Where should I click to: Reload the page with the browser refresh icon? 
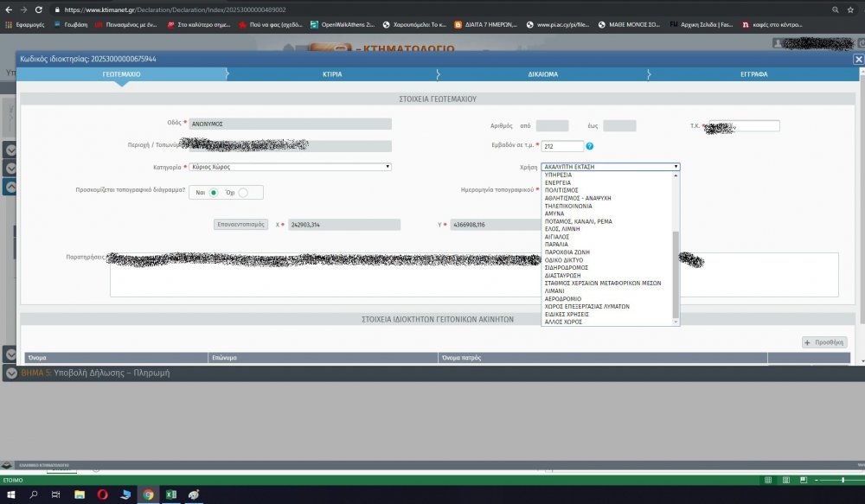tap(38, 9)
